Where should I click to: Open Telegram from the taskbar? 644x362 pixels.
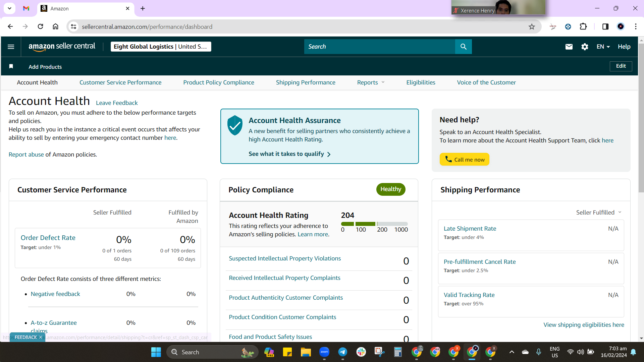click(x=342, y=352)
